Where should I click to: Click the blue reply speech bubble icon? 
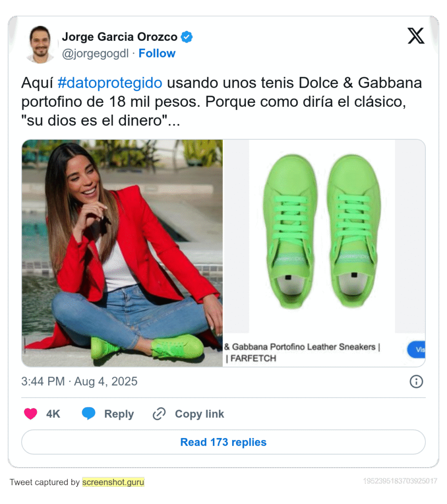89,413
